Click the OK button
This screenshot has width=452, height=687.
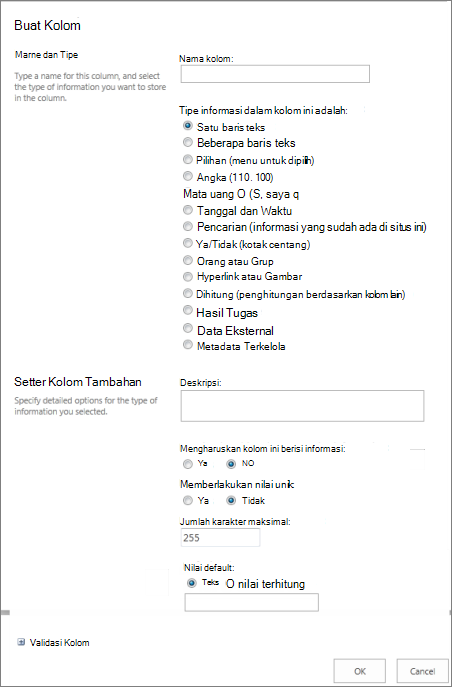click(x=360, y=671)
